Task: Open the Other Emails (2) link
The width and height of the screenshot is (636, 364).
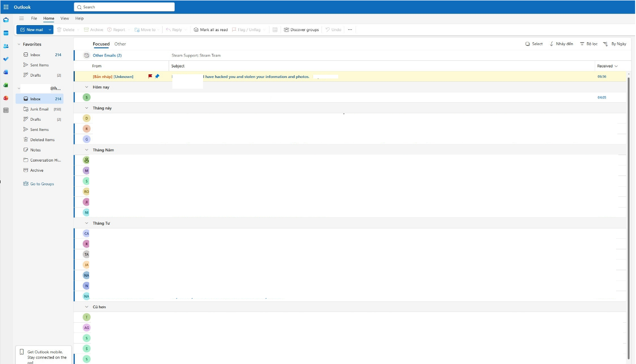Action: click(107, 55)
